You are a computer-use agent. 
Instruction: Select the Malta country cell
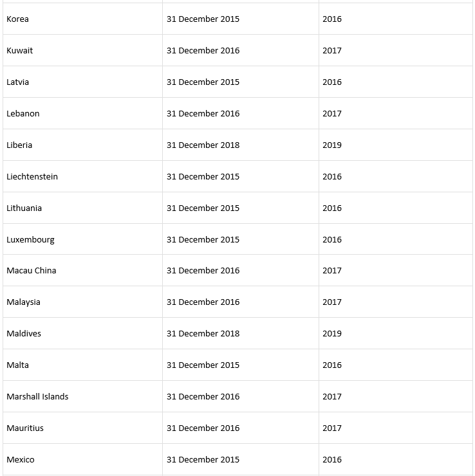click(x=82, y=365)
